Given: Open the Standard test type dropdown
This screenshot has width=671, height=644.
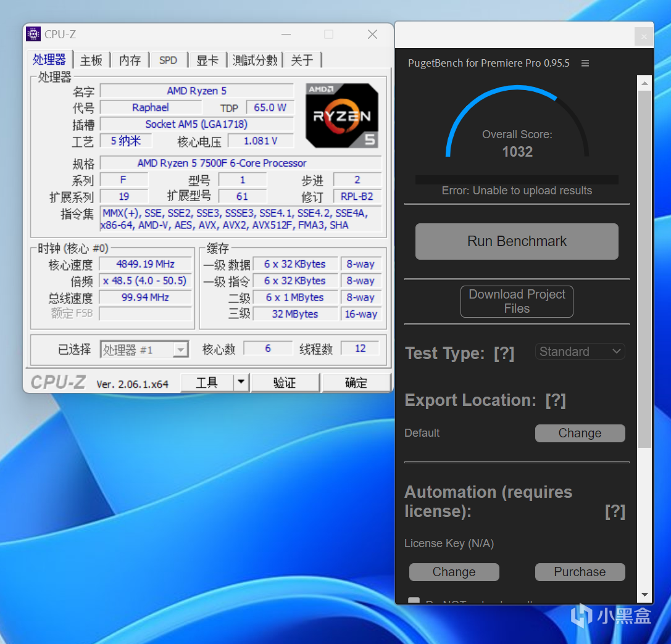Looking at the screenshot, I should [x=580, y=352].
